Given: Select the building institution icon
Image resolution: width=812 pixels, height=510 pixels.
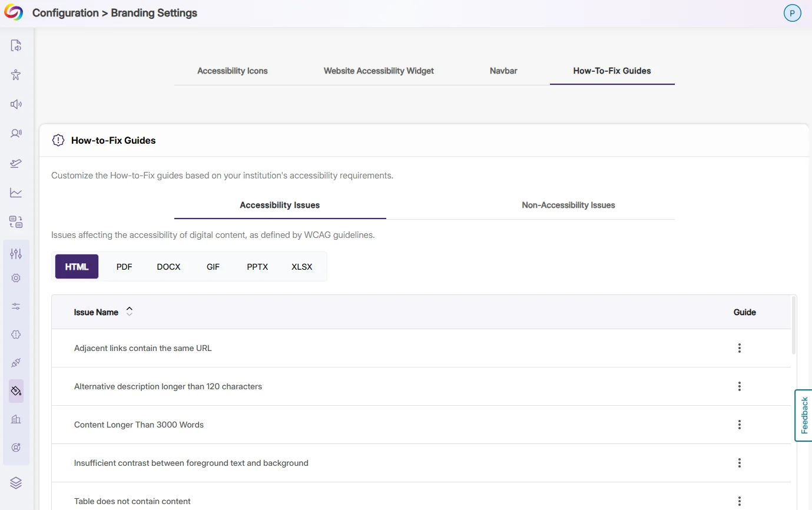Looking at the screenshot, I should pos(16,419).
